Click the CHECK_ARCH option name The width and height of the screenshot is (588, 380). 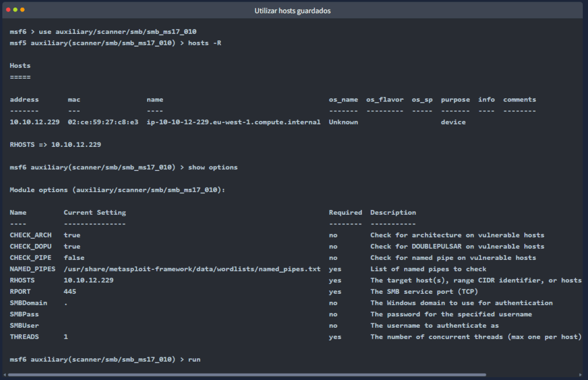point(30,235)
